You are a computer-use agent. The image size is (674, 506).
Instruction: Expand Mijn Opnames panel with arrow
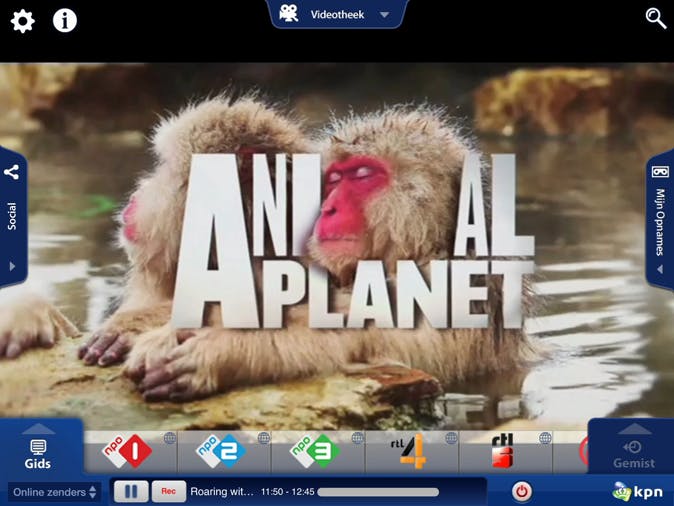coord(661,269)
